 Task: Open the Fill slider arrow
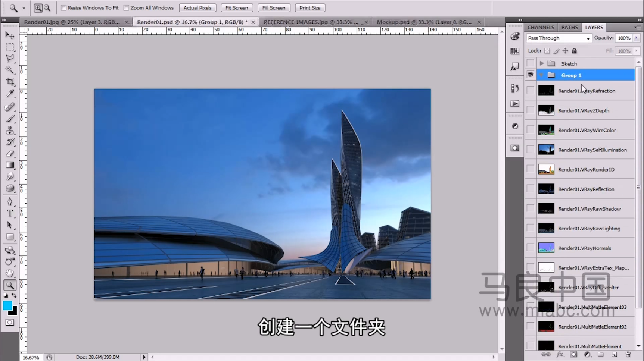[x=637, y=51]
